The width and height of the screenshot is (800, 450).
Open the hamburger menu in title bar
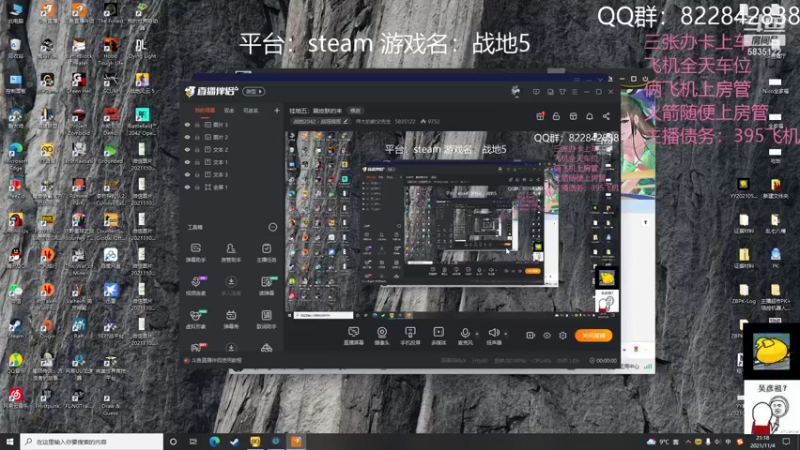(x=574, y=92)
